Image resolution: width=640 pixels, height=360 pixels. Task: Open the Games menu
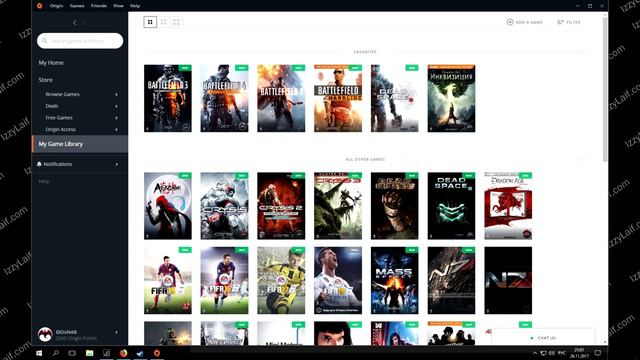(77, 6)
